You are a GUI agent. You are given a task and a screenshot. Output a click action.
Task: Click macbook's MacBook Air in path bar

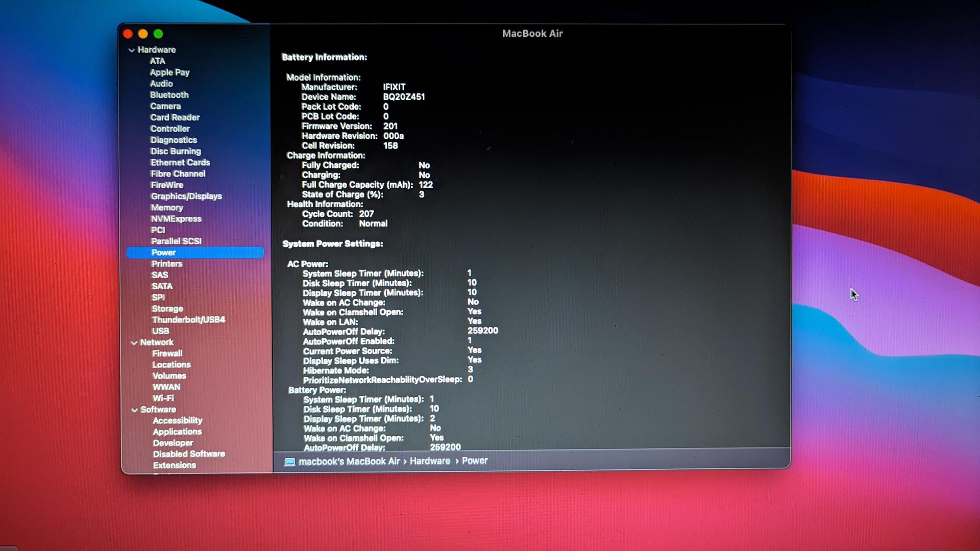click(349, 462)
